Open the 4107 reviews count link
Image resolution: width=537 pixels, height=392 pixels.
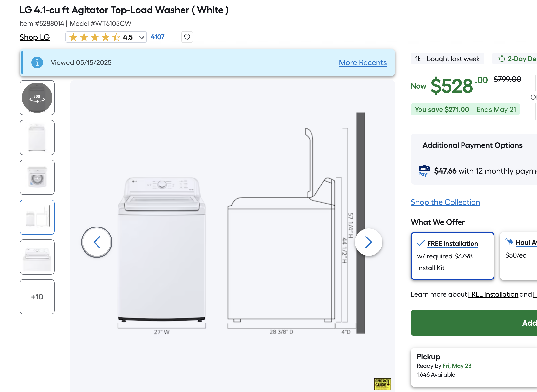click(x=158, y=37)
